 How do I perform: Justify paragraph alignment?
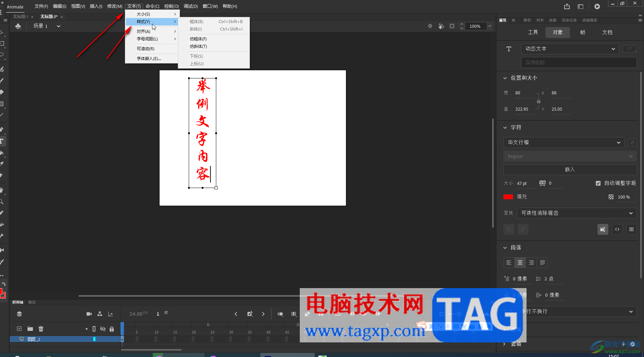point(542,262)
